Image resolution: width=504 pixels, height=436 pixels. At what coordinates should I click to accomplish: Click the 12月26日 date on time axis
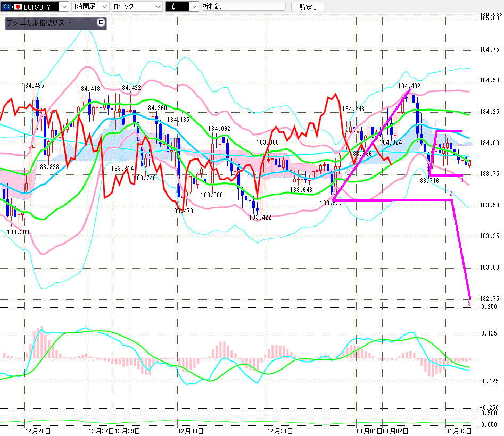tap(37, 430)
